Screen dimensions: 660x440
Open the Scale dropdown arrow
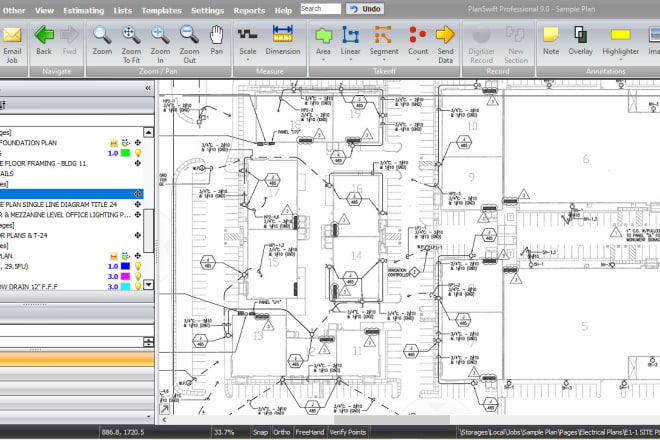248,60
